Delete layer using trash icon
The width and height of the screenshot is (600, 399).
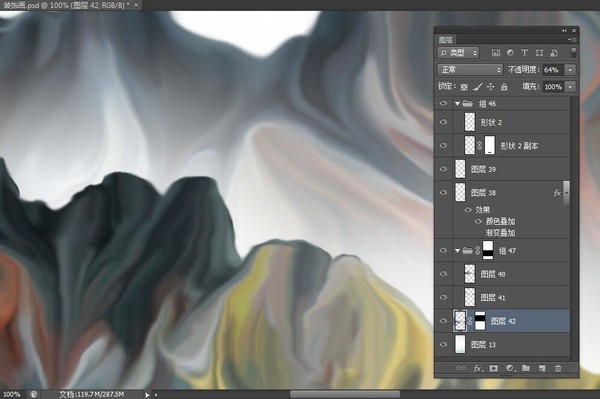click(558, 368)
